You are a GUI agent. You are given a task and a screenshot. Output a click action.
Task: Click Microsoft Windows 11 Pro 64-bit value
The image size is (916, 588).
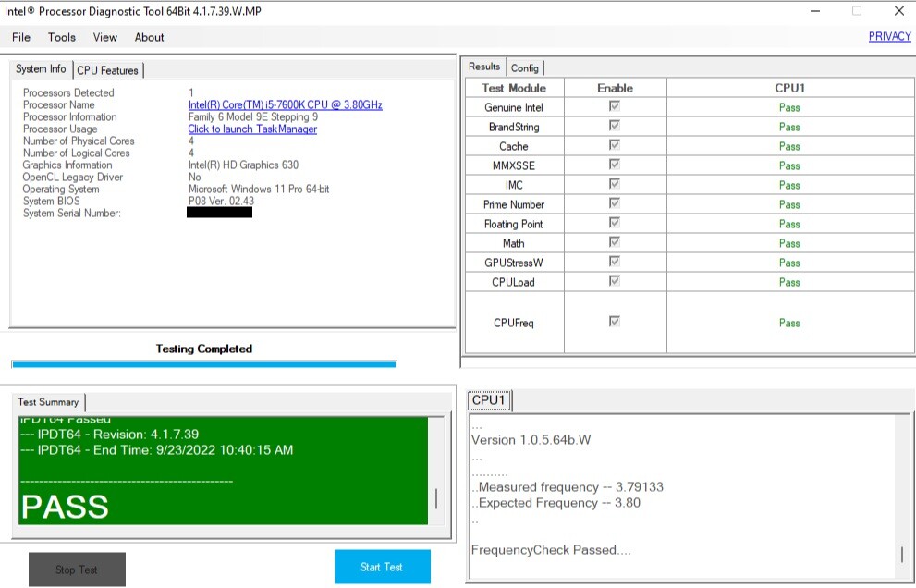pyautogui.click(x=259, y=189)
